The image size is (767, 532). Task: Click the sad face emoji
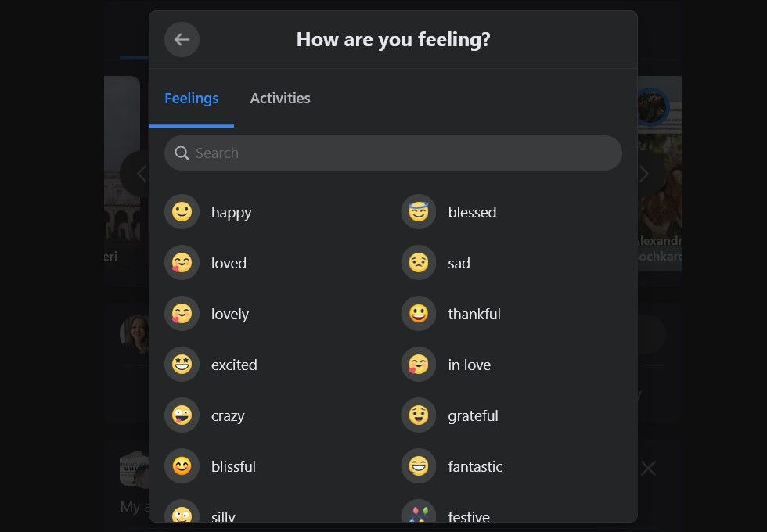tap(419, 263)
